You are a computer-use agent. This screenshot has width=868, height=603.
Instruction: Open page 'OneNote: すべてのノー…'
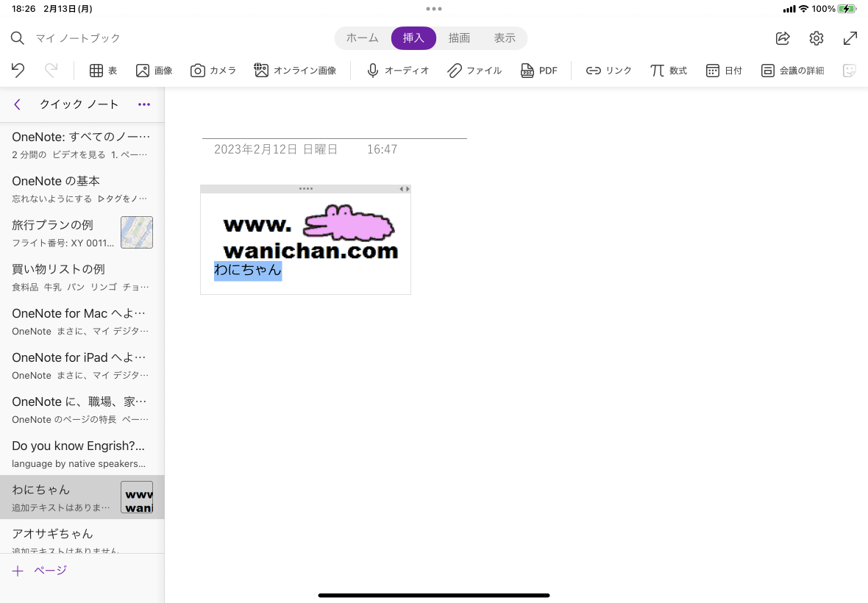point(82,145)
